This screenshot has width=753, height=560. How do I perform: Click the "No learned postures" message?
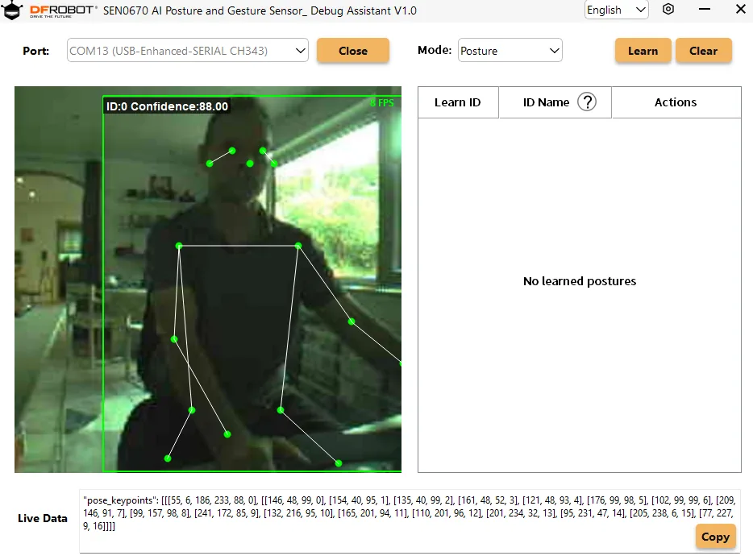pos(580,281)
